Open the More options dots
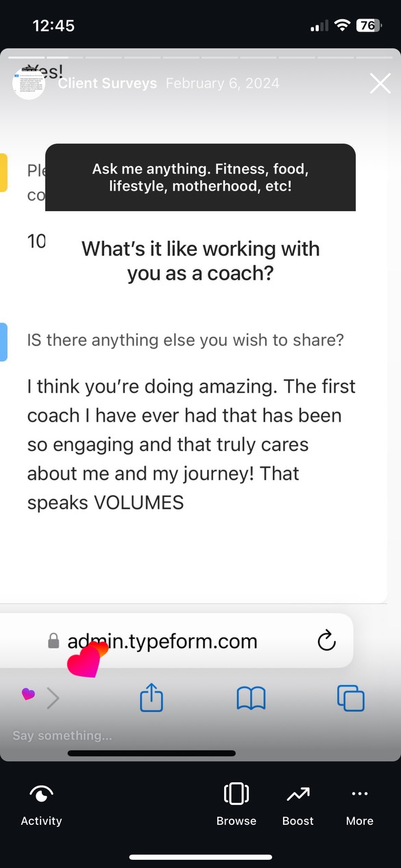Image resolution: width=401 pixels, height=868 pixels. [x=360, y=794]
